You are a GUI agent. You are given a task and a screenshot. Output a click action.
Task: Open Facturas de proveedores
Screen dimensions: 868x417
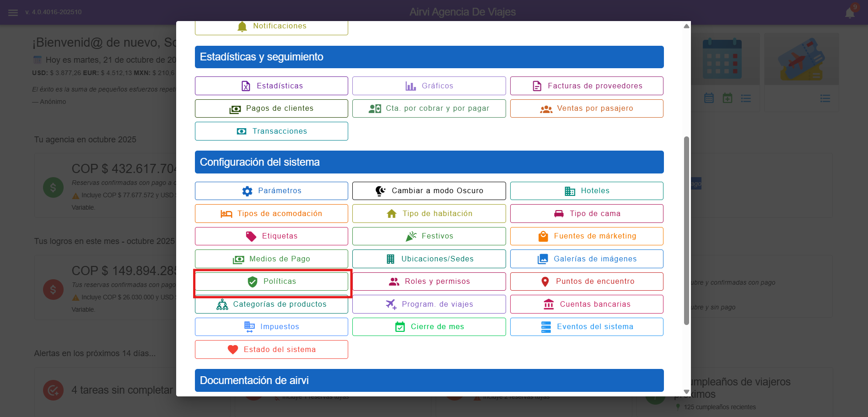[586, 86]
